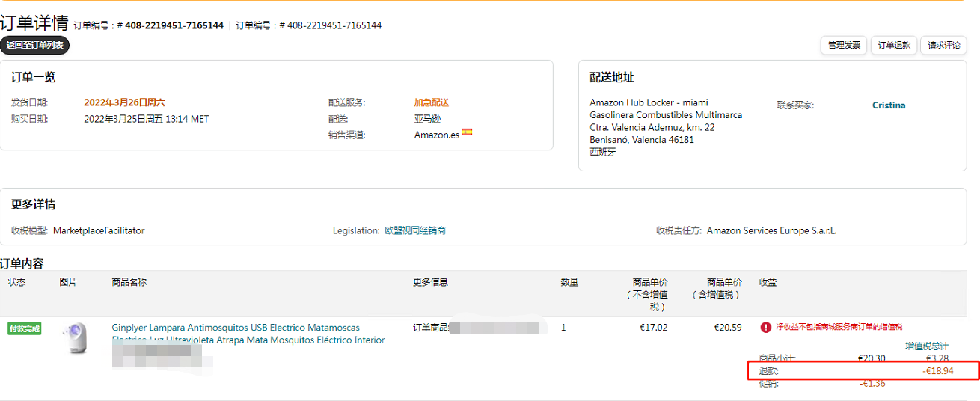The height and width of the screenshot is (401, 980).
Task: Click the 数量 column header
Action: (569, 282)
